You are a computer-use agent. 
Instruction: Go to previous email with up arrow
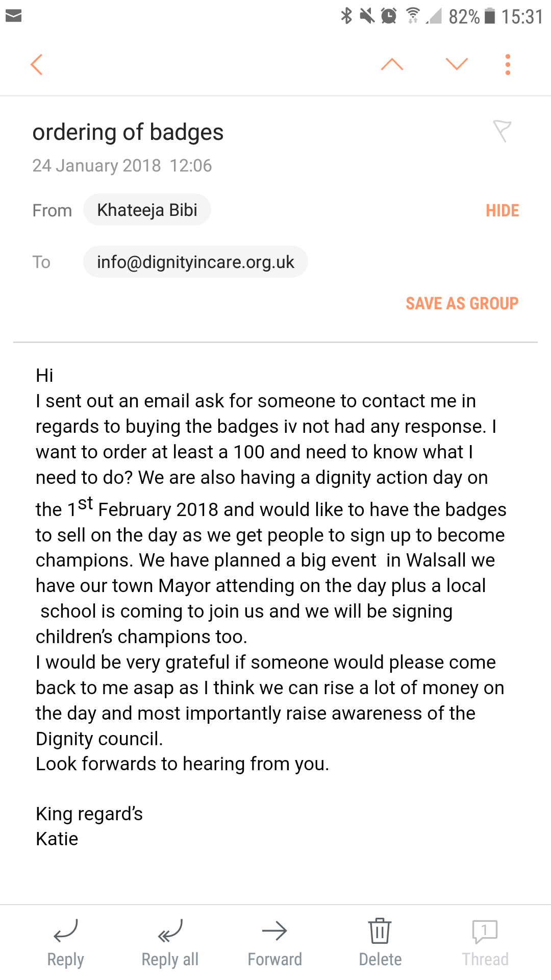pyautogui.click(x=392, y=65)
